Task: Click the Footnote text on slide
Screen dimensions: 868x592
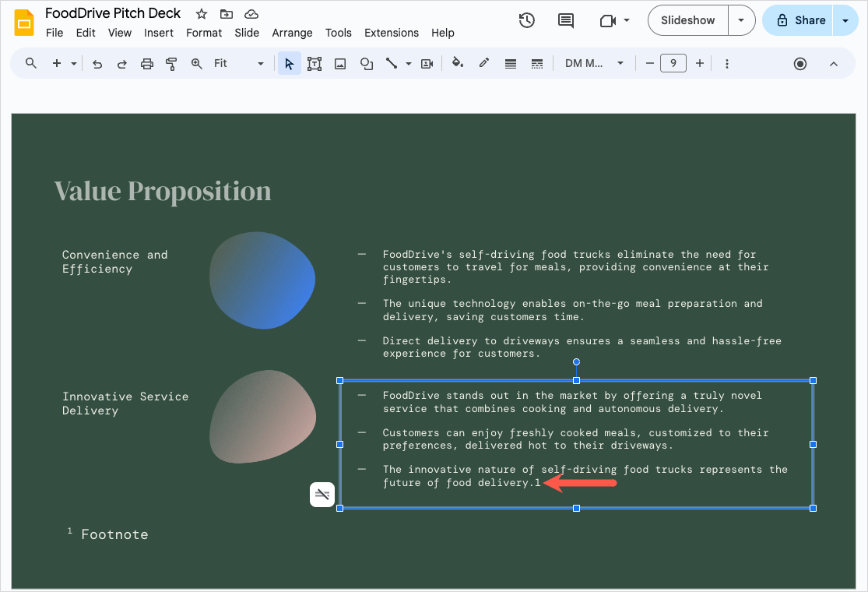Action: (114, 534)
